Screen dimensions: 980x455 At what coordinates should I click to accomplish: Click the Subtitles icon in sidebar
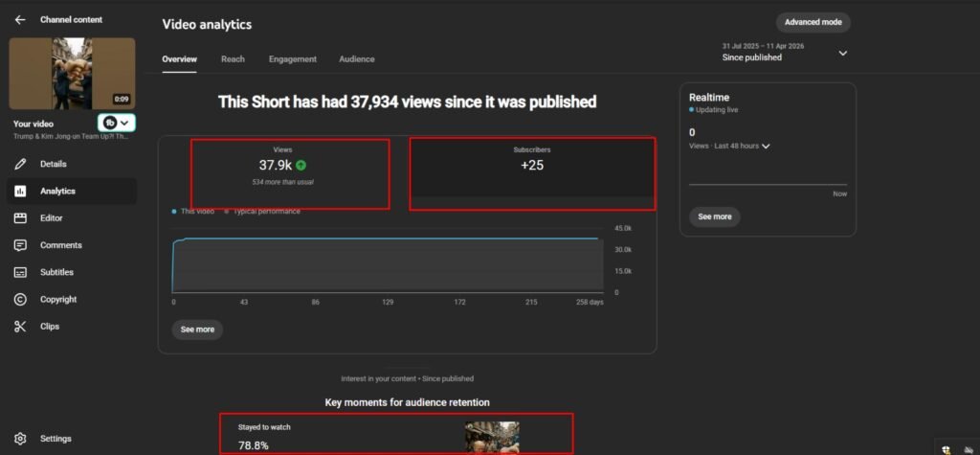tap(20, 272)
